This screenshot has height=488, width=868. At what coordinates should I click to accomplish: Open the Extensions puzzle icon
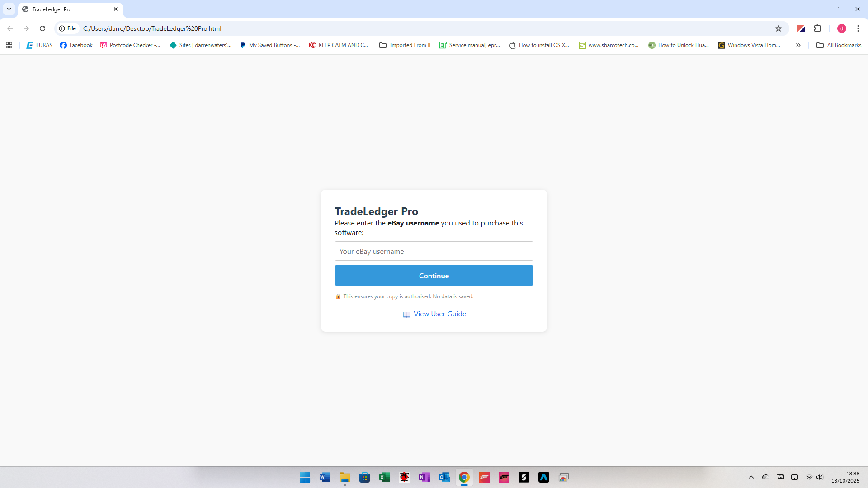click(x=817, y=28)
